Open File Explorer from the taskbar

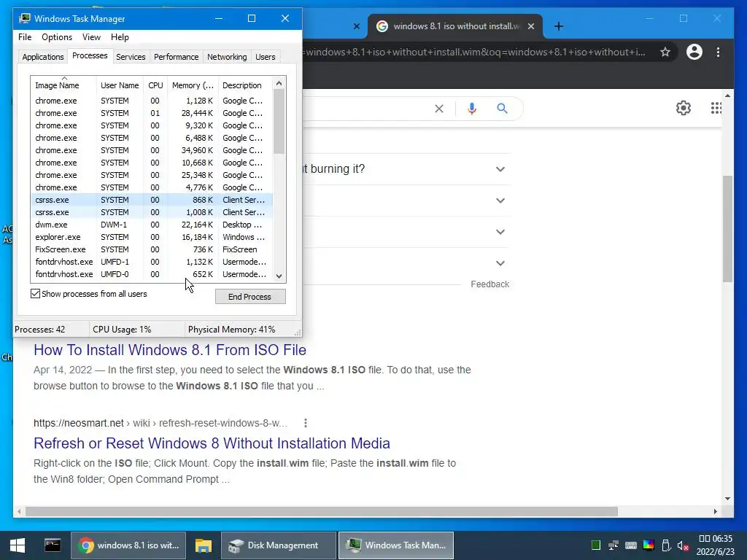click(204, 545)
